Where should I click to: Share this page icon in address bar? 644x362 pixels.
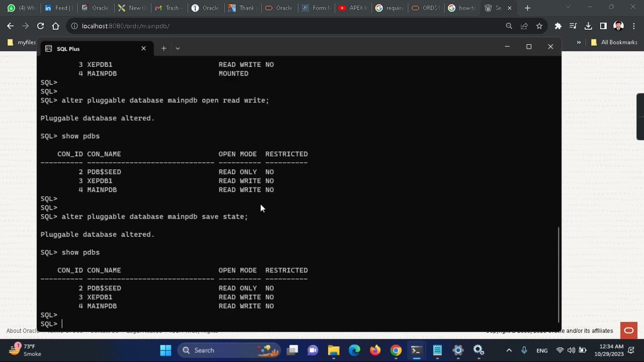524,26
